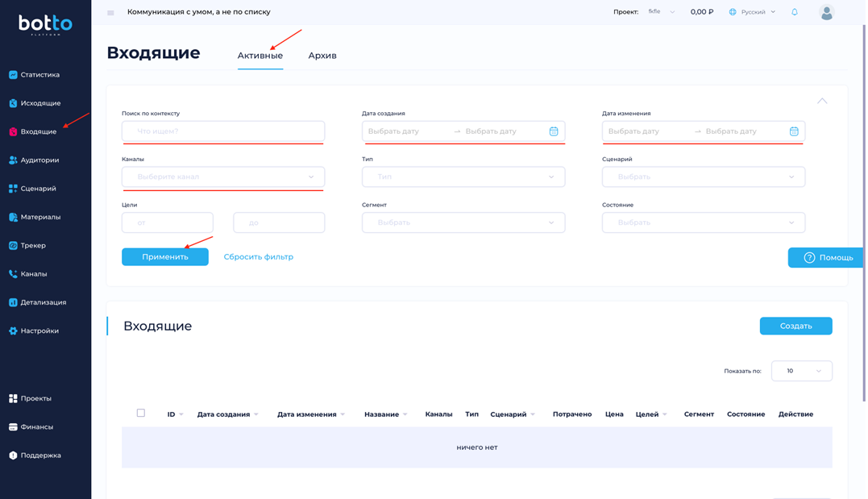Collapse the filter panel chevron

click(x=822, y=101)
